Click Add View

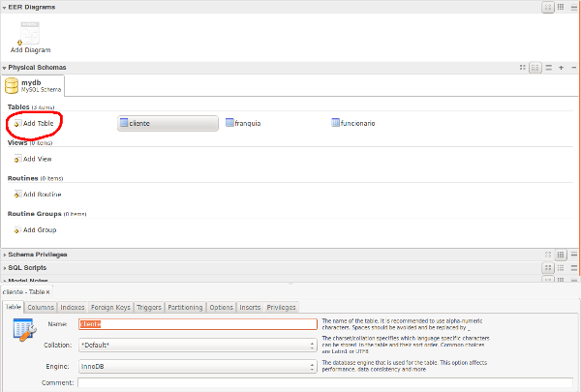33,159
